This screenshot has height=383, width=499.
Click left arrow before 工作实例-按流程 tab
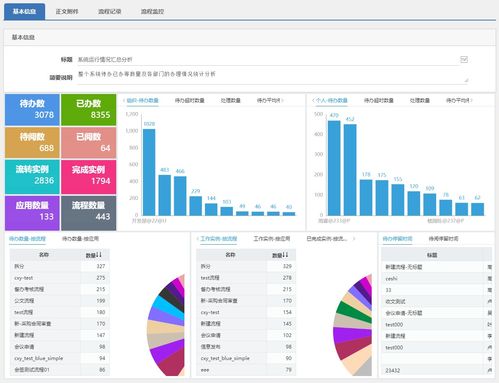(197, 239)
